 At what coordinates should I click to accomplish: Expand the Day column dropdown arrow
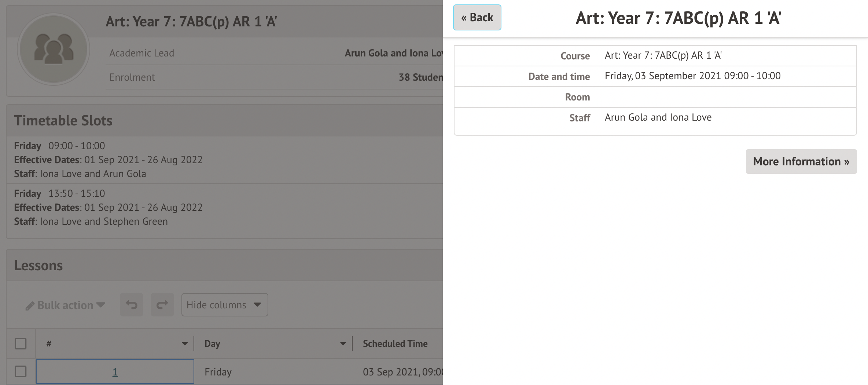pos(343,344)
